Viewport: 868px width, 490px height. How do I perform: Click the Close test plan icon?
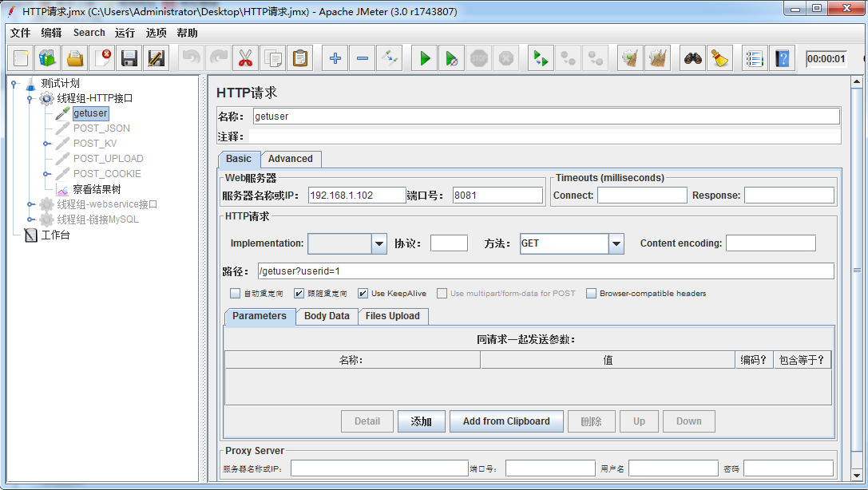[102, 58]
